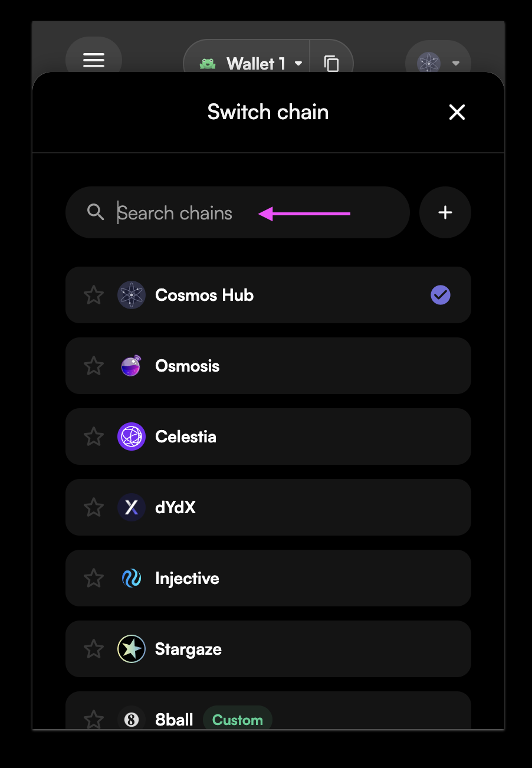Image resolution: width=532 pixels, height=768 pixels.
Task: Click the search magnifier icon
Action: (x=96, y=212)
